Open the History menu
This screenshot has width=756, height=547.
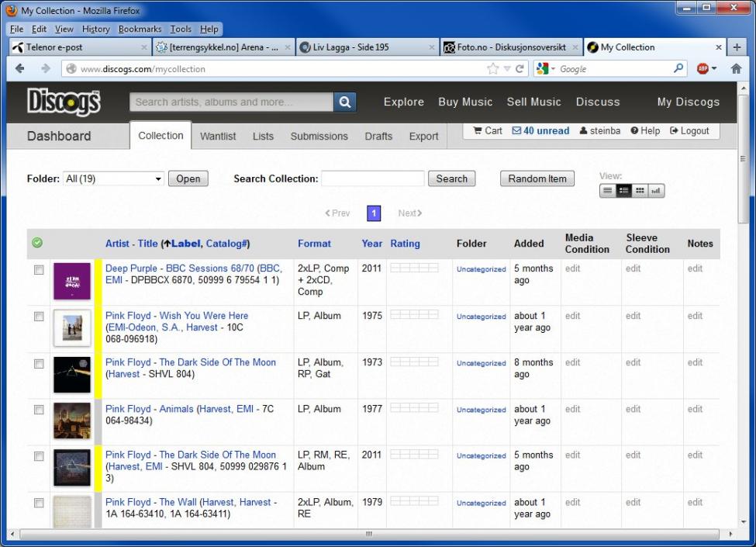[x=96, y=29]
